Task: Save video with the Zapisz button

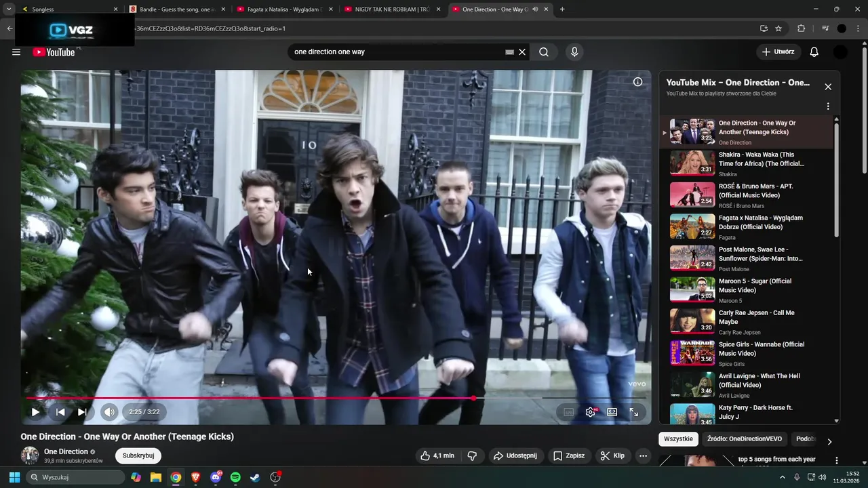Action: 568,455
